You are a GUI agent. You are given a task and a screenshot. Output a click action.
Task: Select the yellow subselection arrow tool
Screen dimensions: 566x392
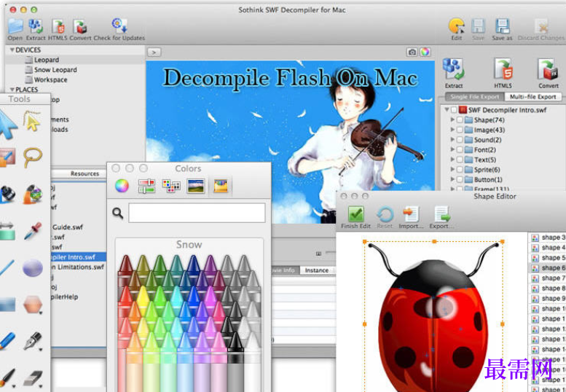tap(32, 121)
